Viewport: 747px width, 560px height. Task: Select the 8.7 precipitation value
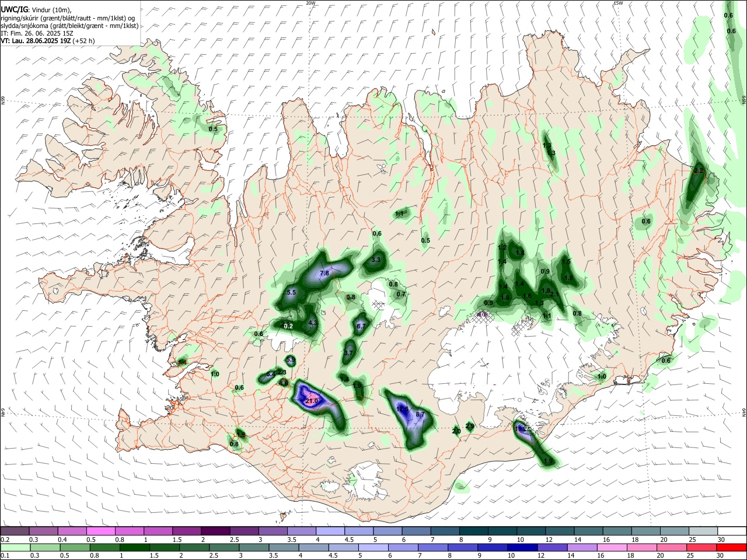tap(420, 414)
